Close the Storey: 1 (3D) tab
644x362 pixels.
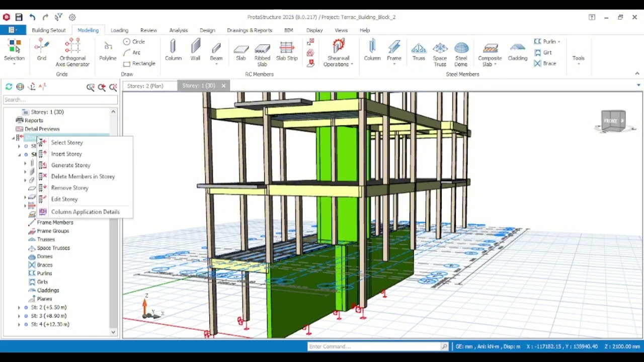[223, 86]
